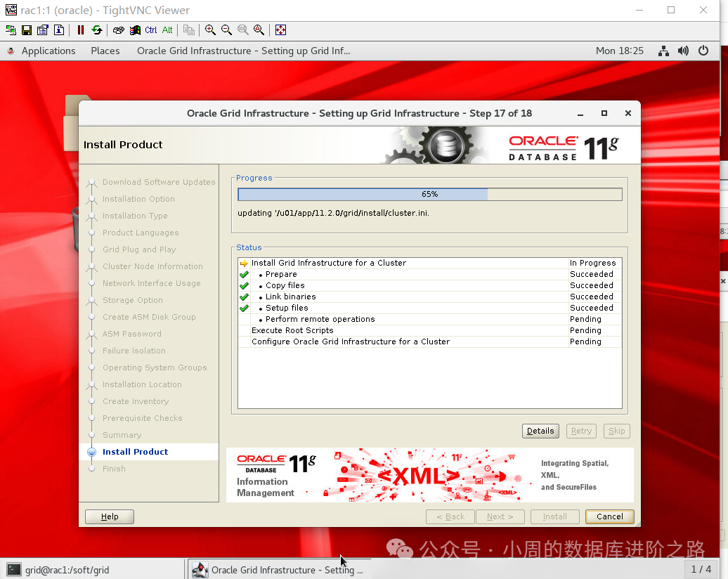728x579 pixels.
Task: Select the Create ASM Disk Group step
Action: click(x=149, y=317)
